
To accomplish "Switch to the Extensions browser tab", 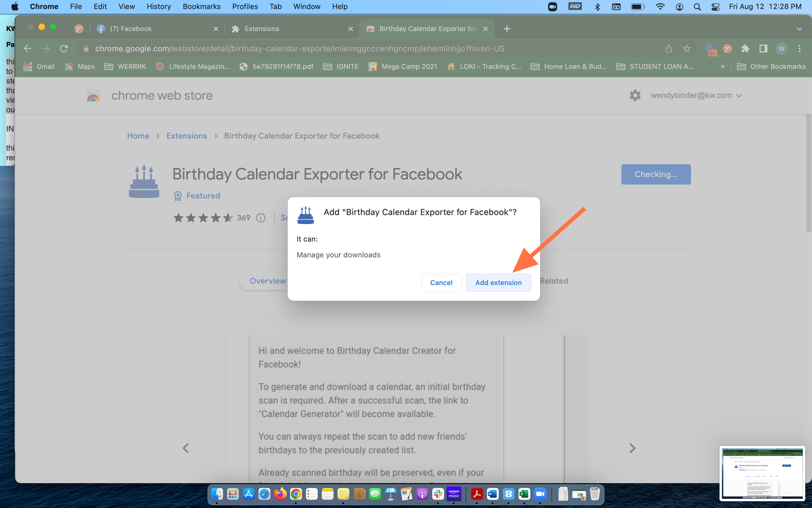I will click(x=292, y=29).
